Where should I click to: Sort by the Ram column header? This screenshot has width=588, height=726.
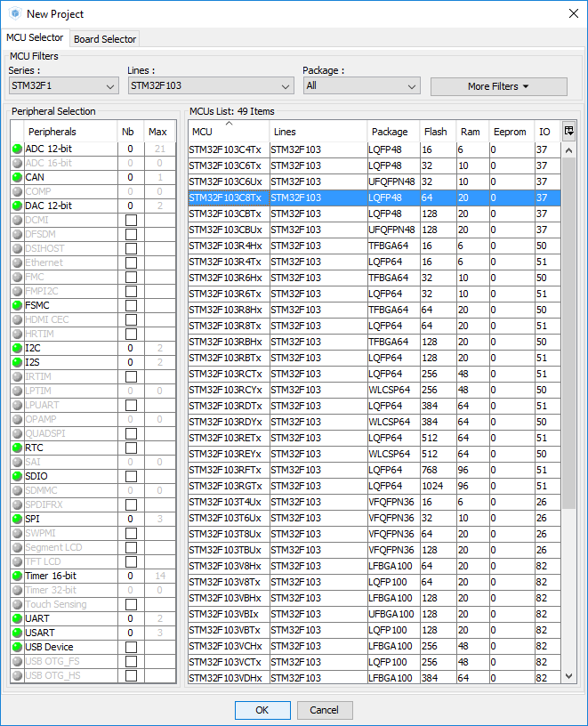tap(472, 132)
